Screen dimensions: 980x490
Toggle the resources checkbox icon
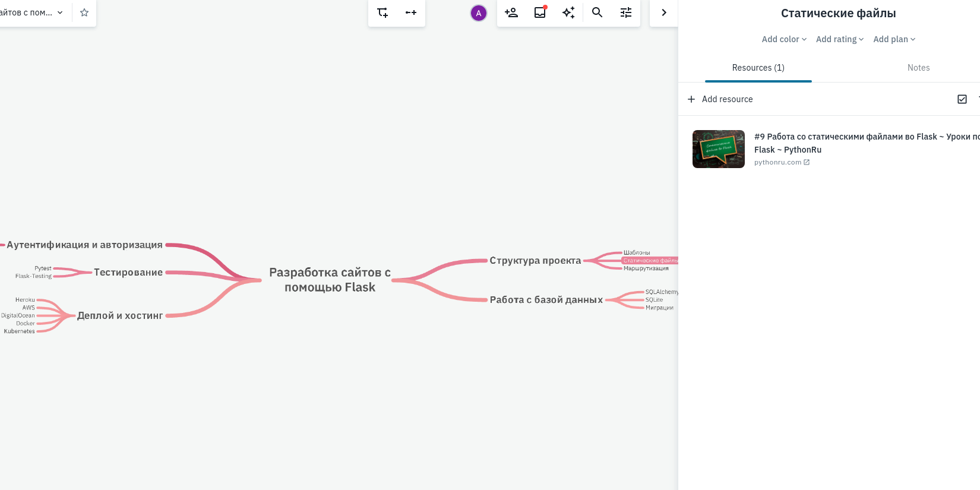click(962, 99)
